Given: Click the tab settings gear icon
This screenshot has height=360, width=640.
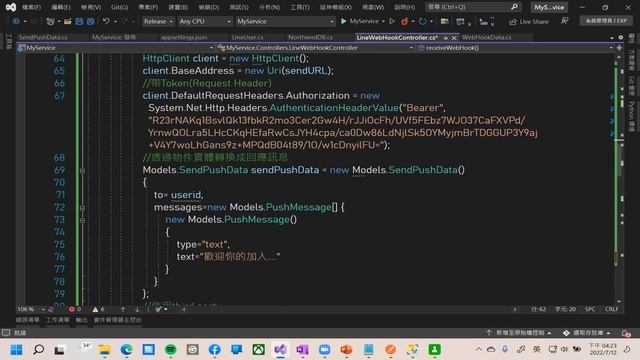Looking at the screenshot, I should (621, 37).
